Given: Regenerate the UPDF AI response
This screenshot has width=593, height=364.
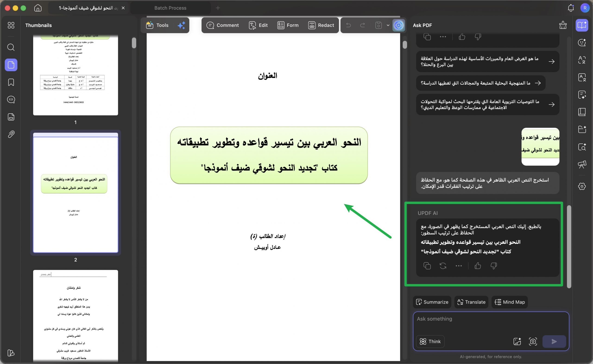Looking at the screenshot, I should [443, 266].
